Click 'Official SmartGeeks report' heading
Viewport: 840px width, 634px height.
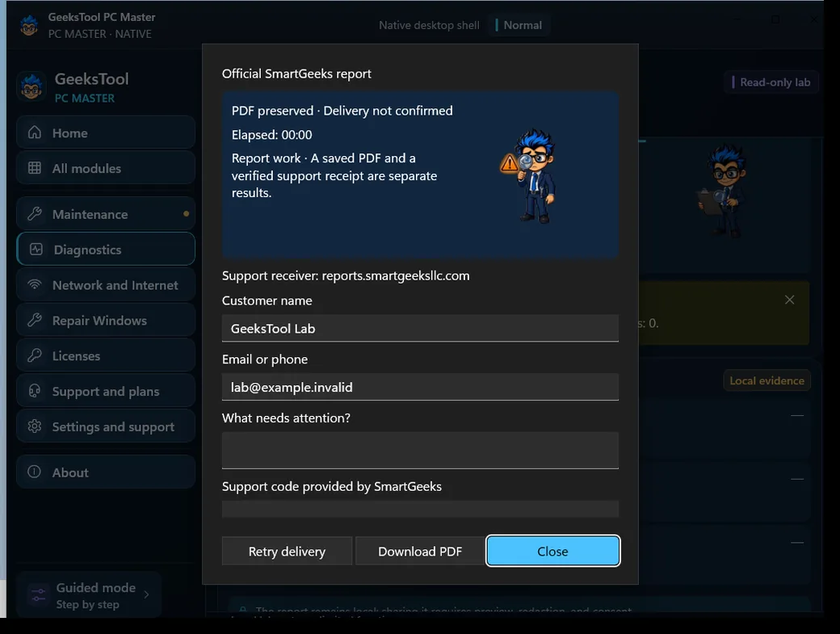coord(296,73)
